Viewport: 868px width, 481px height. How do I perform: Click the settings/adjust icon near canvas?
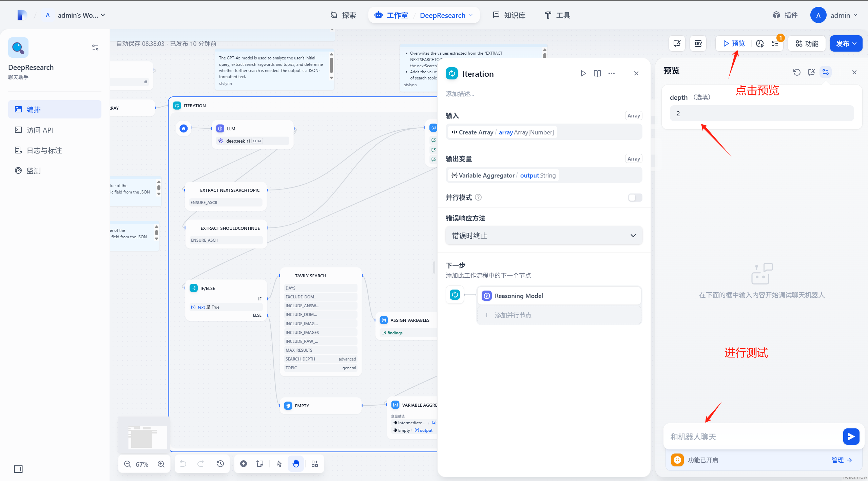click(x=95, y=48)
